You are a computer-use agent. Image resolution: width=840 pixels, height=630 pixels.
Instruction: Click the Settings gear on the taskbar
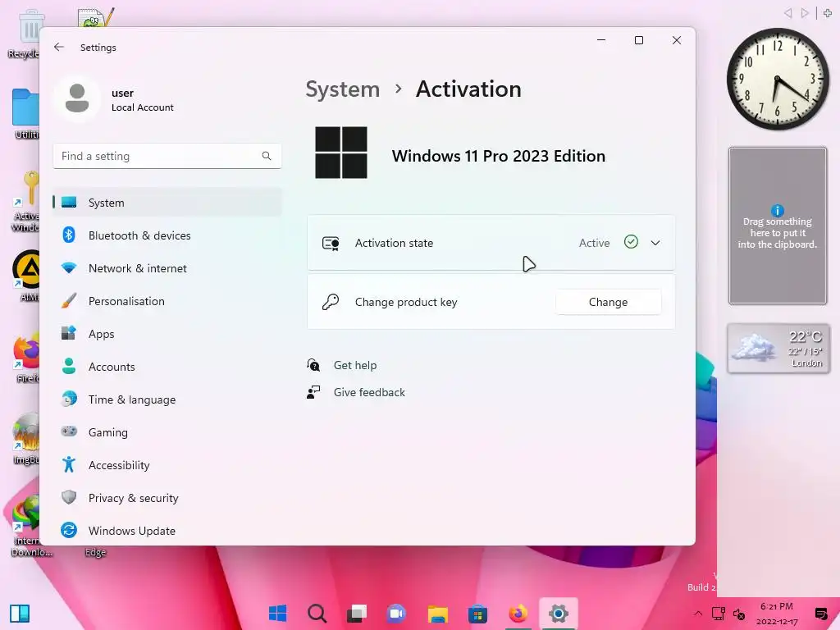pyautogui.click(x=558, y=614)
